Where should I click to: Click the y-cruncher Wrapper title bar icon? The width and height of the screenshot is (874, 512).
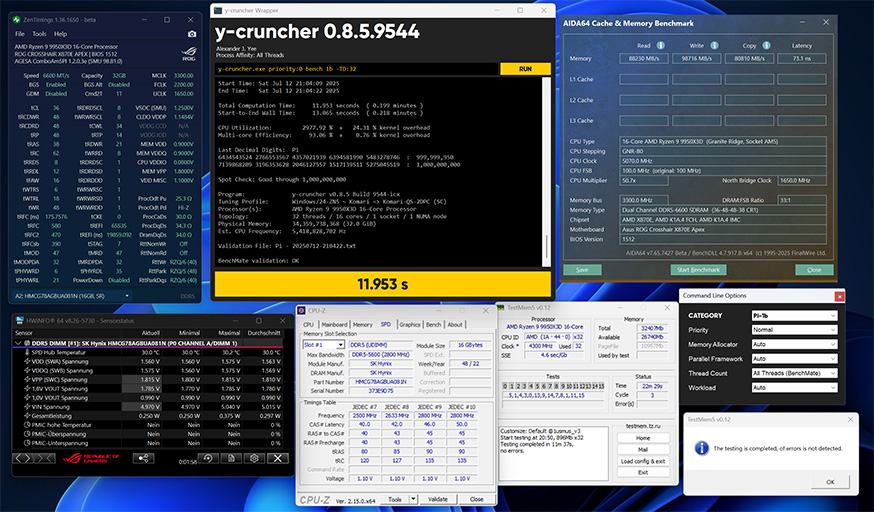218,10
